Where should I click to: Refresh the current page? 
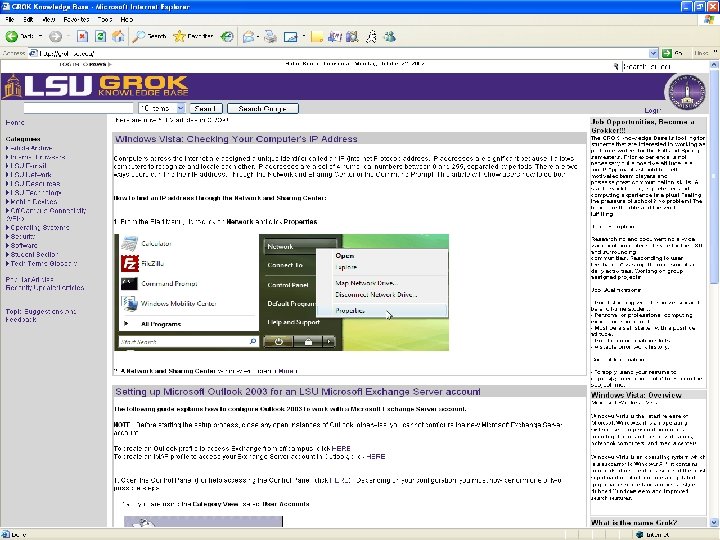100,36
